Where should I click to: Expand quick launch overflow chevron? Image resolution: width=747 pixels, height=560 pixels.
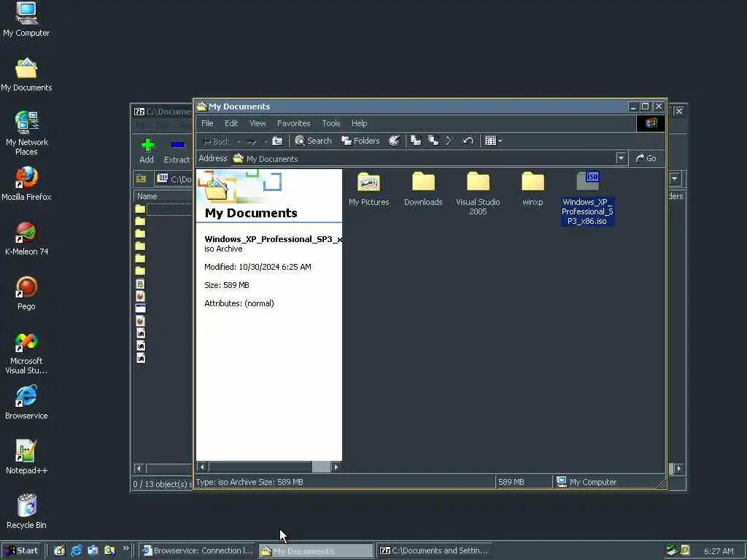coord(125,548)
